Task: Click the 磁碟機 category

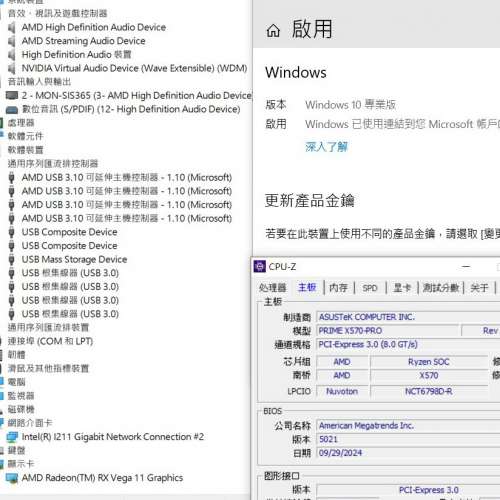Action: coord(21,410)
